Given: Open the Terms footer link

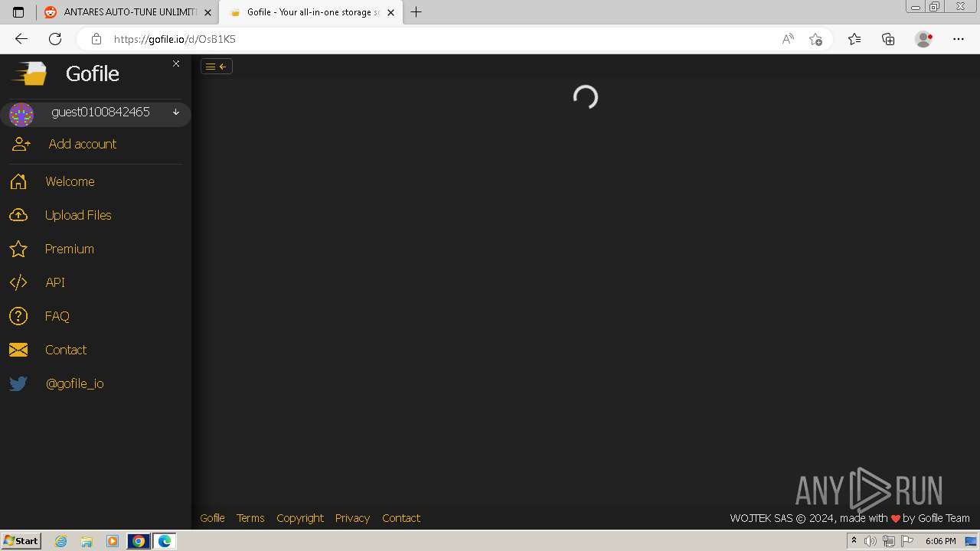Looking at the screenshot, I should 250,518.
